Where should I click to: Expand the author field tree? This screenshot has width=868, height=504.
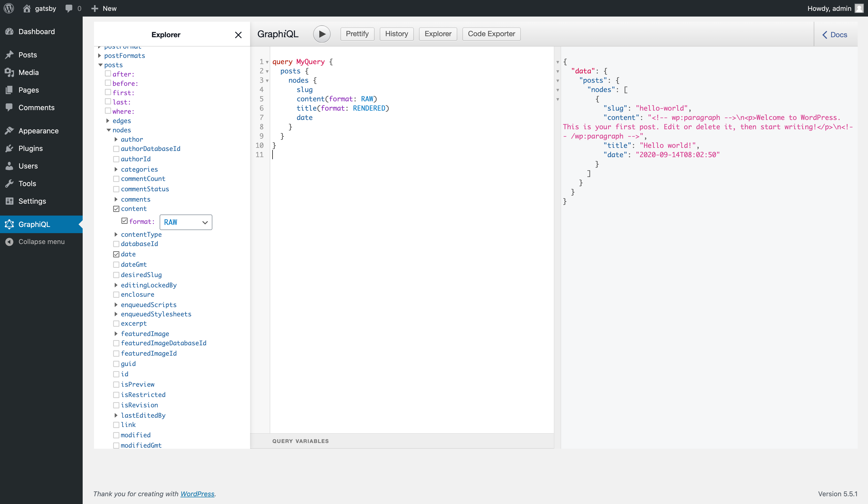coord(116,139)
